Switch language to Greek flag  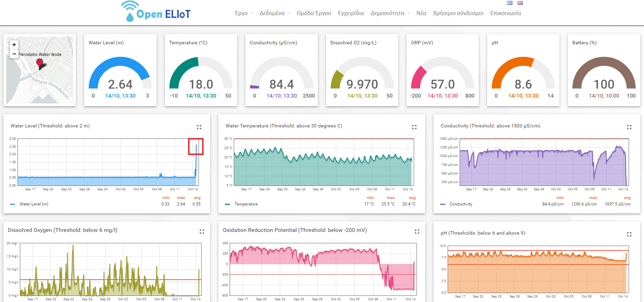pyautogui.click(x=510, y=3)
